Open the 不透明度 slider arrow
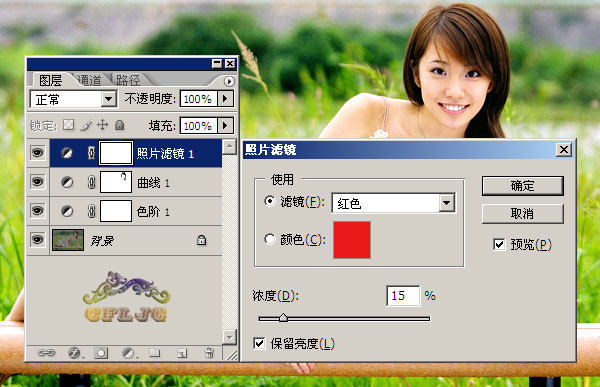600x387 pixels. (225, 99)
